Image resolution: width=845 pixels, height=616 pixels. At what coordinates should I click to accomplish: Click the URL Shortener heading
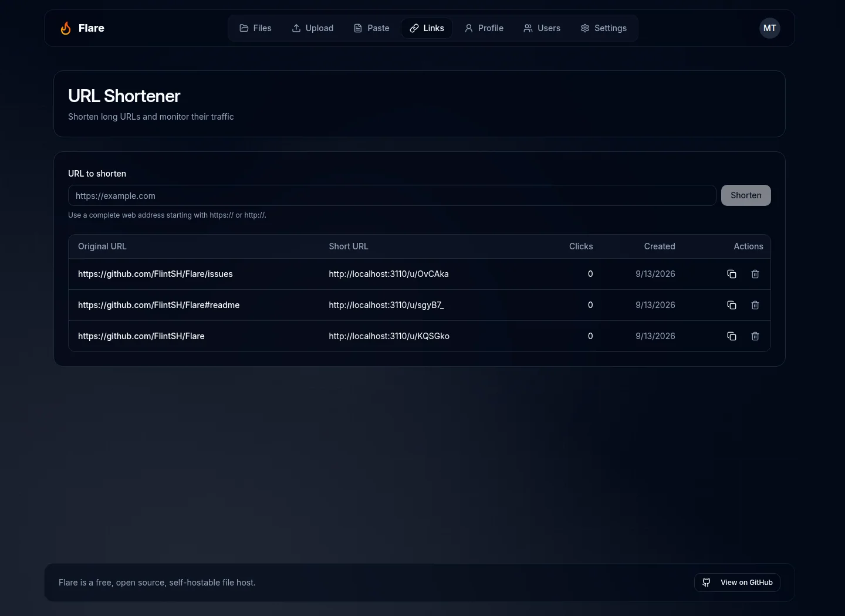(124, 96)
